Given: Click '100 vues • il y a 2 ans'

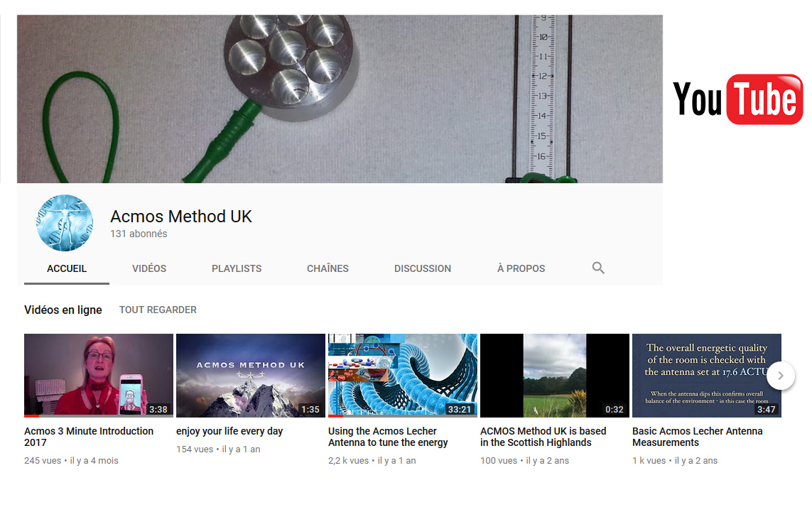Looking at the screenshot, I should [x=524, y=460].
